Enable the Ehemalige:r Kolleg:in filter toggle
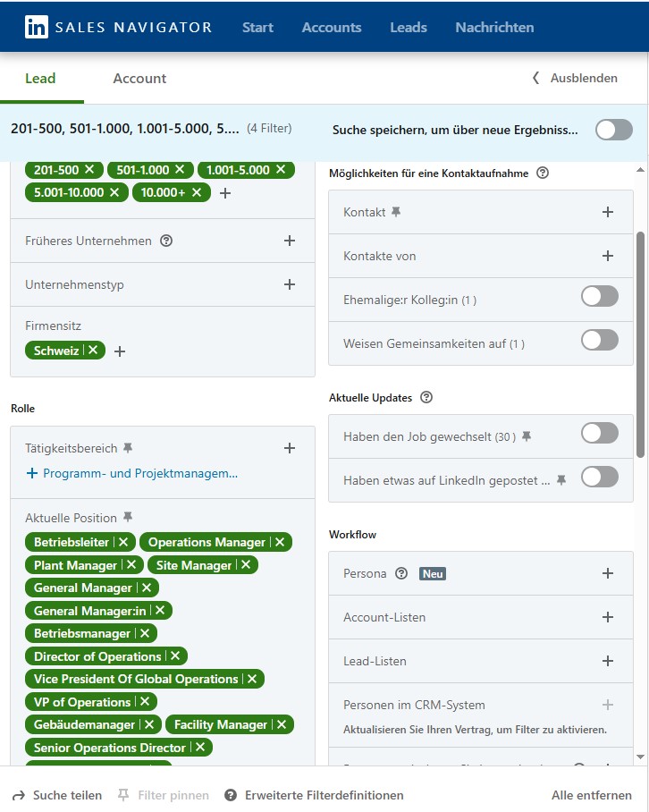Viewport: 649px width, 812px height. tap(600, 297)
